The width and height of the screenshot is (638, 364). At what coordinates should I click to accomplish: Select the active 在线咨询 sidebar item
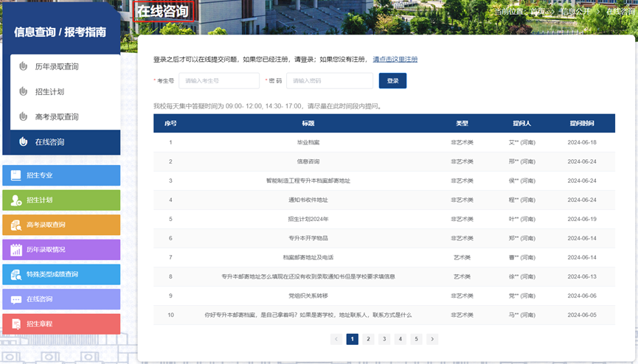pos(49,141)
